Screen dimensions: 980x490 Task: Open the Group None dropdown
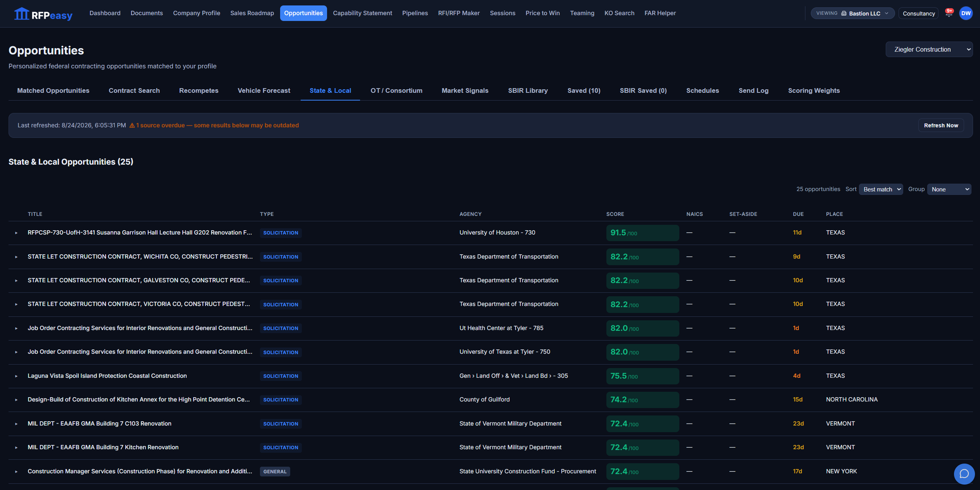click(949, 189)
